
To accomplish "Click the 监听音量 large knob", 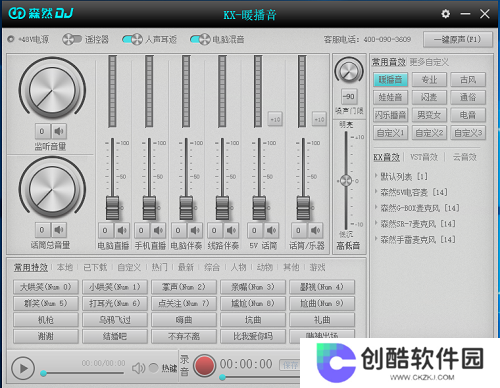I will tap(52, 90).
